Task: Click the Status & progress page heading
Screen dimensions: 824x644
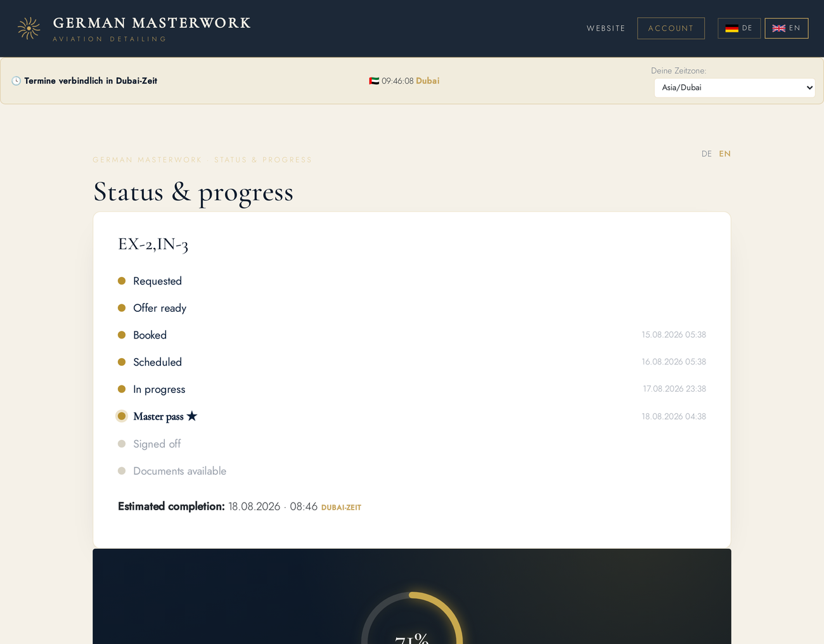Action: pyautogui.click(x=193, y=192)
